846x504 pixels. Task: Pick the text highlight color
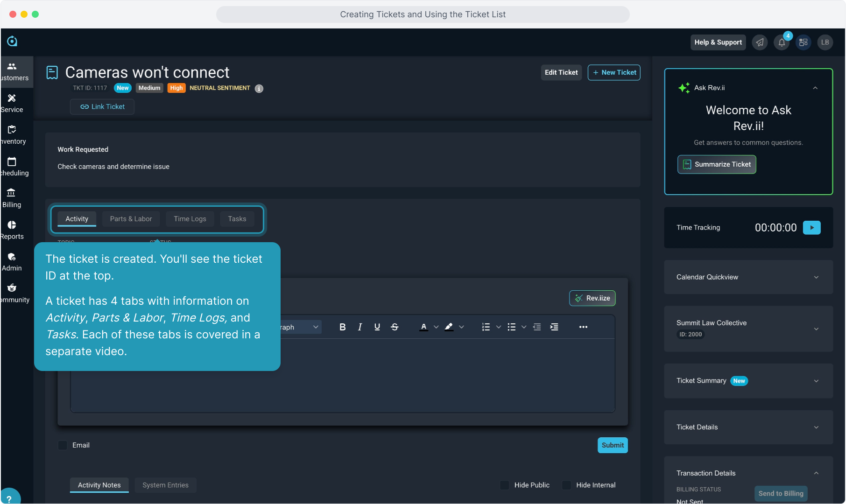(x=449, y=327)
